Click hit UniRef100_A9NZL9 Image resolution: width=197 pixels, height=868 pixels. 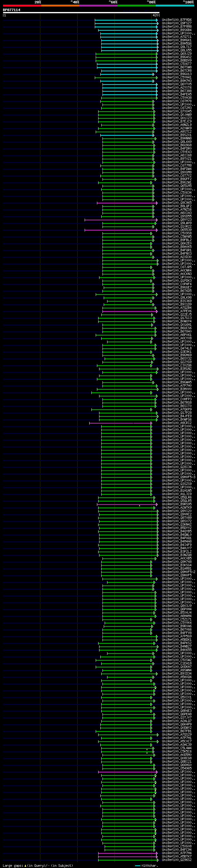[x=177, y=125]
